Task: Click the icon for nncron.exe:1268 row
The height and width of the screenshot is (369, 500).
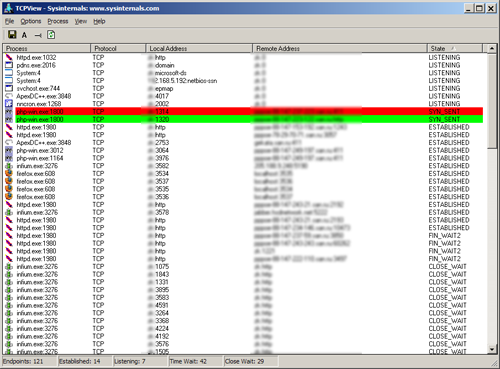Action: 9,104
